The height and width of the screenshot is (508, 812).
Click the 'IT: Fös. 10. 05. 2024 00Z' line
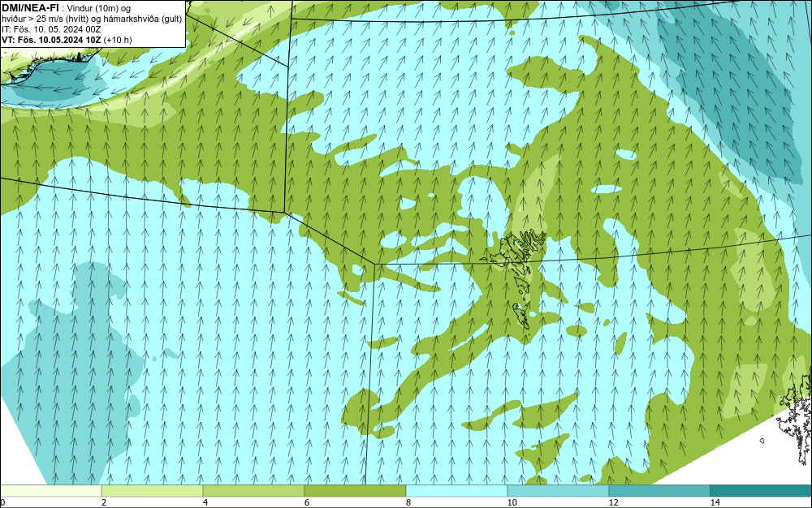click(x=51, y=29)
